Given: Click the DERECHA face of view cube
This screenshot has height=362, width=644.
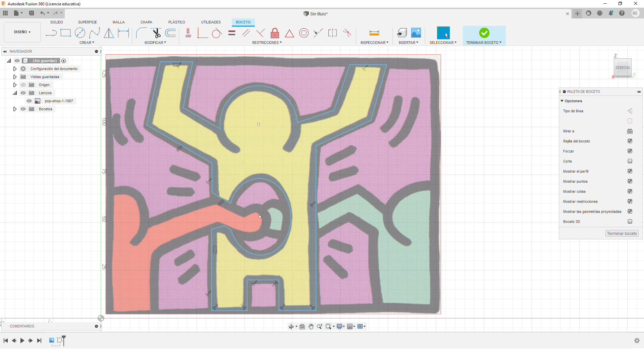Looking at the screenshot, I should (x=623, y=68).
